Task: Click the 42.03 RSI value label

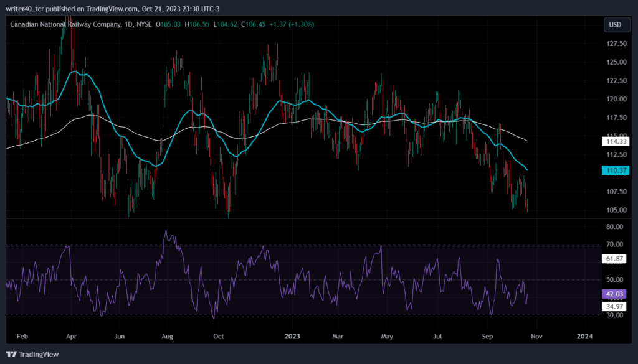Action: point(614,294)
